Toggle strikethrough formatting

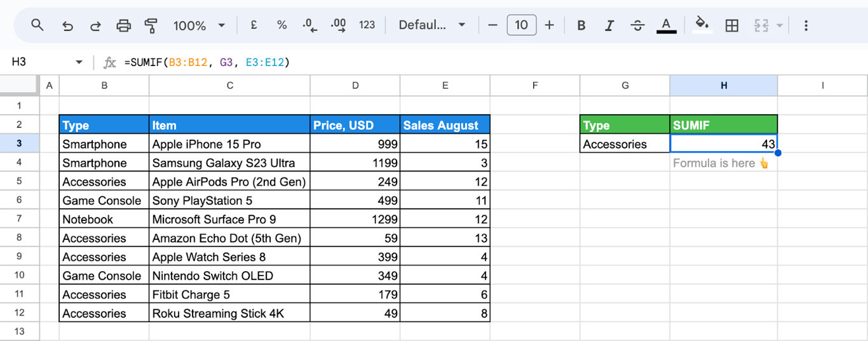click(x=637, y=25)
